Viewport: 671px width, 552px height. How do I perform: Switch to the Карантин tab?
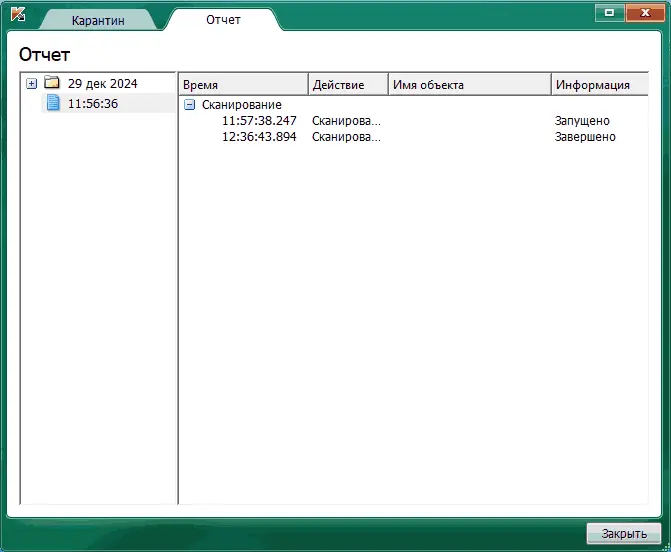(98, 20)
